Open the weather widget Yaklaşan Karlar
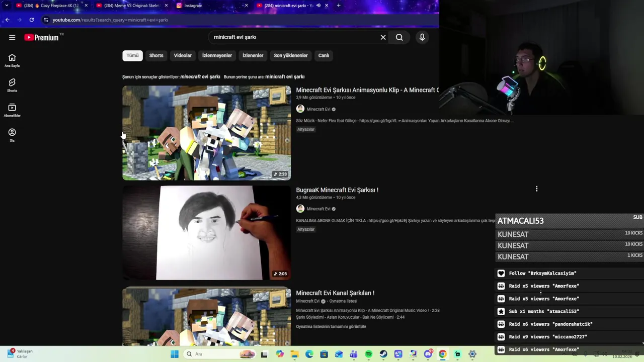The height and width of the screenshot is (362, 644). pos(20,353)
